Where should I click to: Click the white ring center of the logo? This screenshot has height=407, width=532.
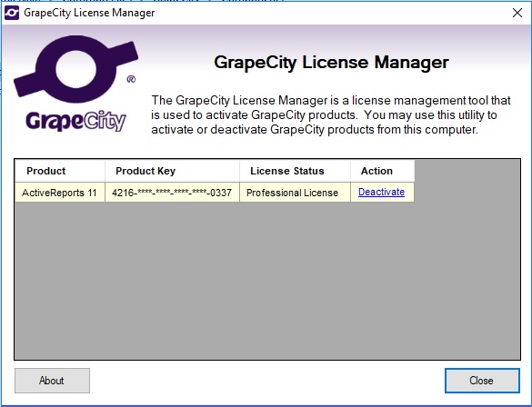(x=76, y=69)
